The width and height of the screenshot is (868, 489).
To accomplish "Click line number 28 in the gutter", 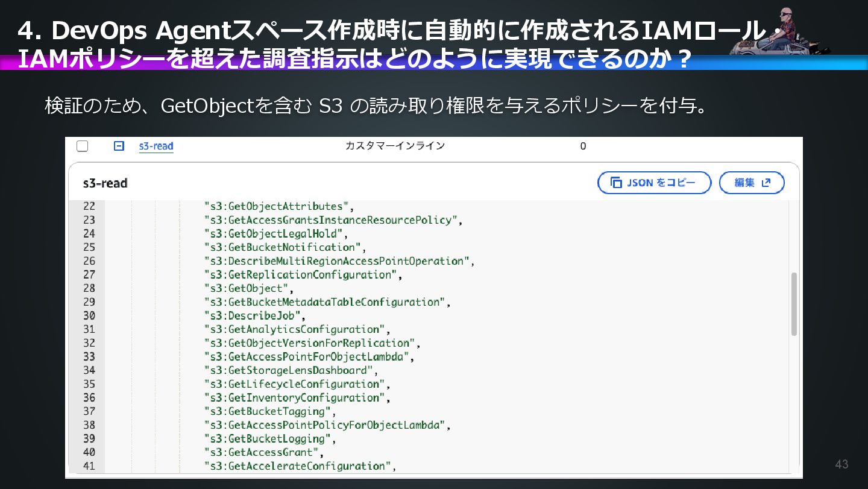I will [89, 288].
